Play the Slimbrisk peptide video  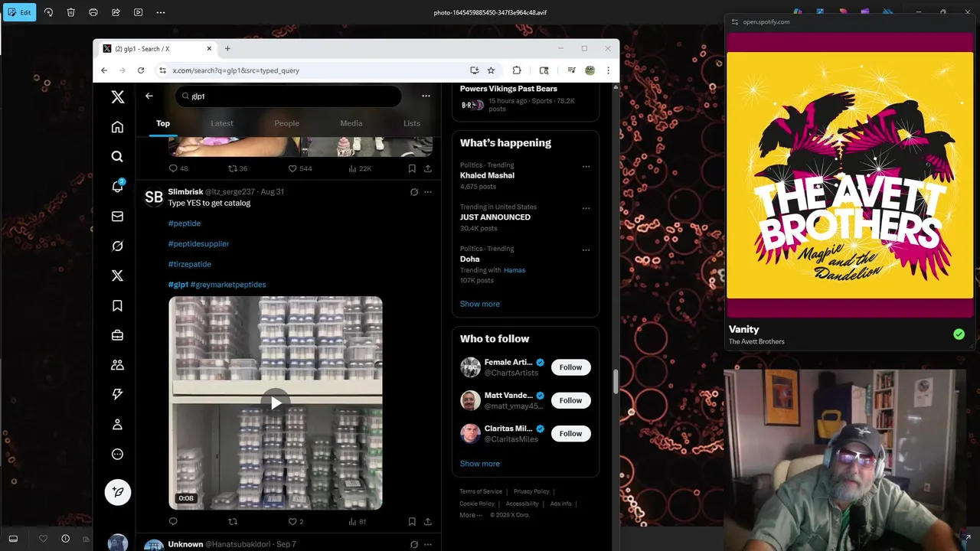(276, 403)
